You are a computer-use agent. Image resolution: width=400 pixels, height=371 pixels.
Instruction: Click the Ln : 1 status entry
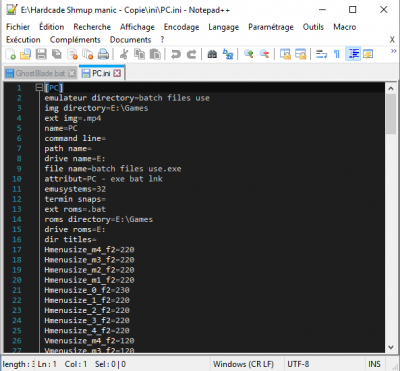pyautogui.click(x=47, y=364)
